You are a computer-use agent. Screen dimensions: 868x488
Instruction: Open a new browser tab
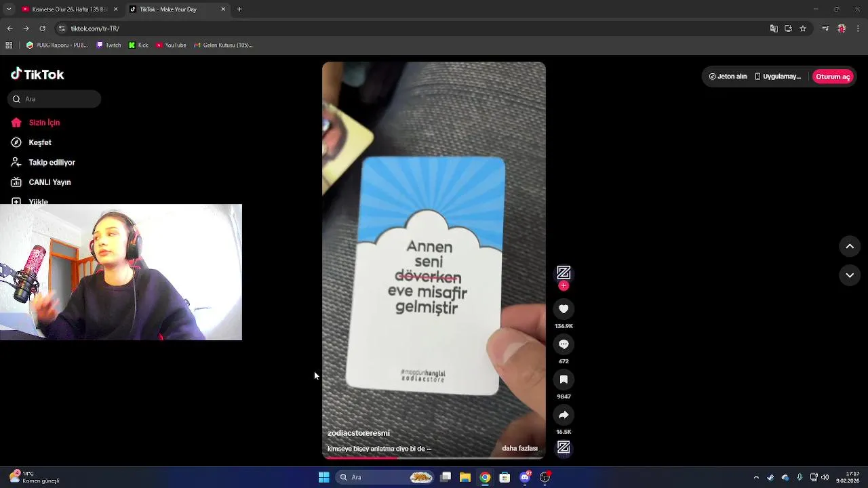pos(239,9)
